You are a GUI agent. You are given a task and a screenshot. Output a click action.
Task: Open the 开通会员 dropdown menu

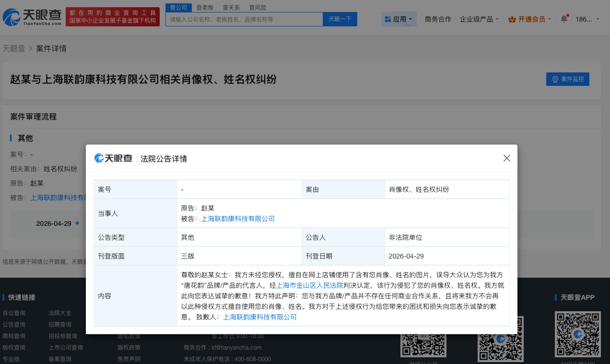click(x=532, y=19)
